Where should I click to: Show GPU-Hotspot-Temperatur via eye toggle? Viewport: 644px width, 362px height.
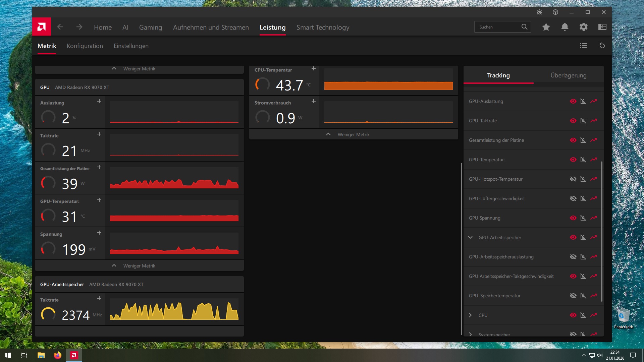pos(573,179)
